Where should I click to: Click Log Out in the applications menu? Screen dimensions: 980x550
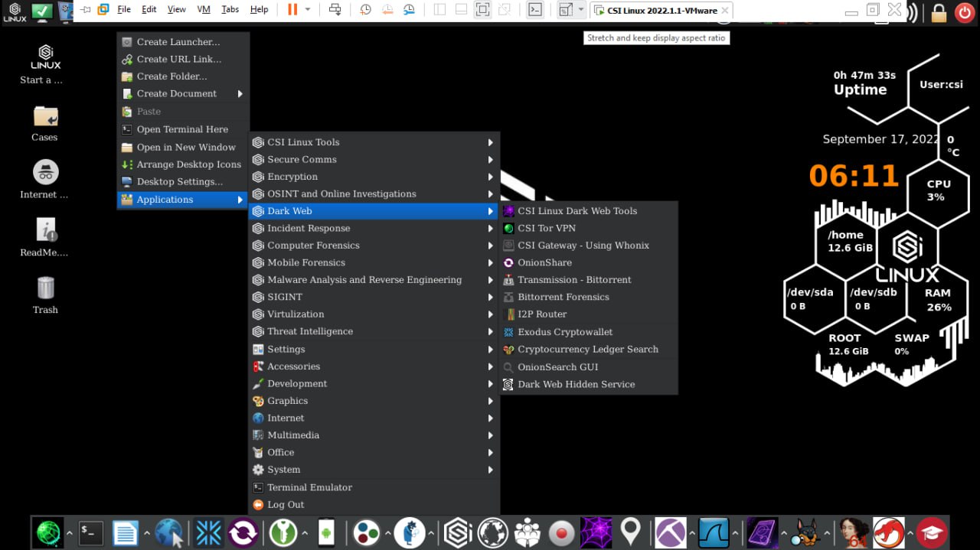286,505
